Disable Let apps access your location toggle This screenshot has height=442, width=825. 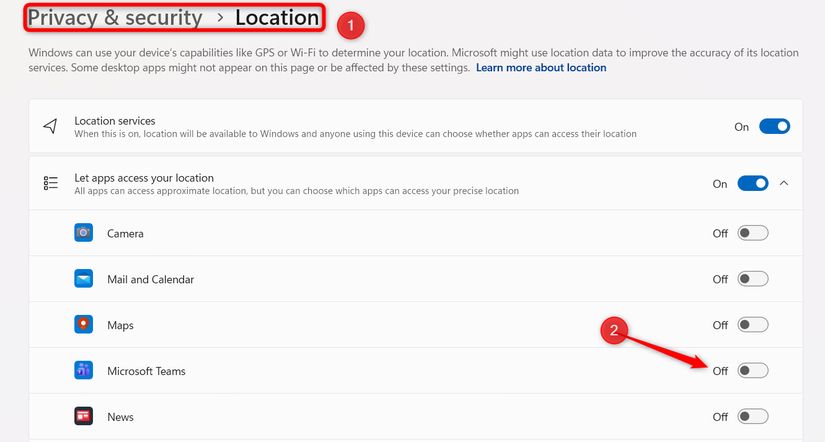coord(752,184)
